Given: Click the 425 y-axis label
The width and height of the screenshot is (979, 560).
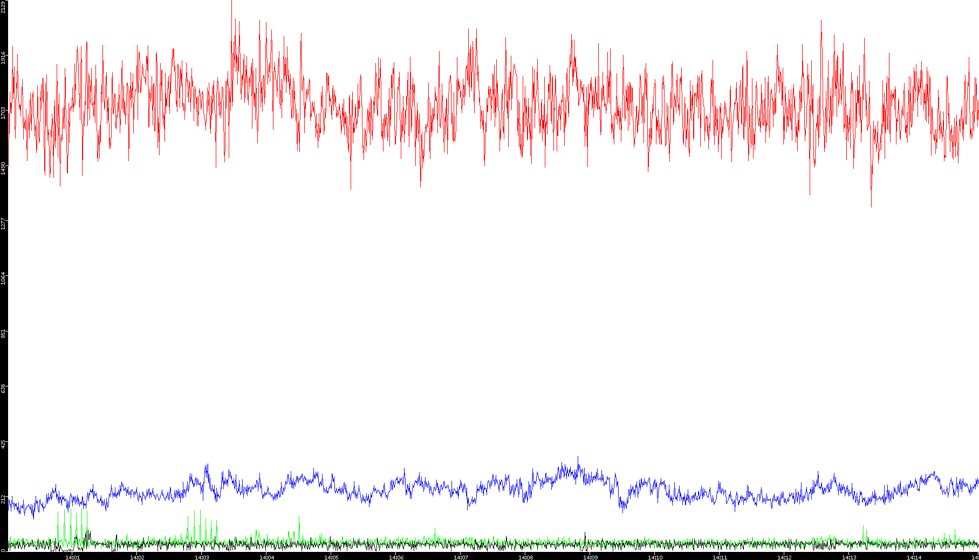Looking at the screenshot, I should (x=3, y=444).
